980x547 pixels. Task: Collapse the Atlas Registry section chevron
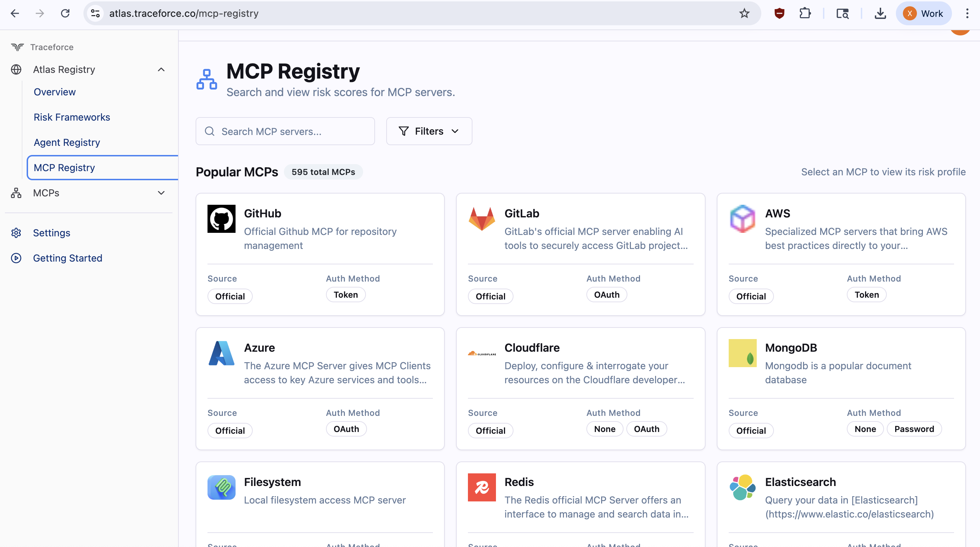coord(161,69)
